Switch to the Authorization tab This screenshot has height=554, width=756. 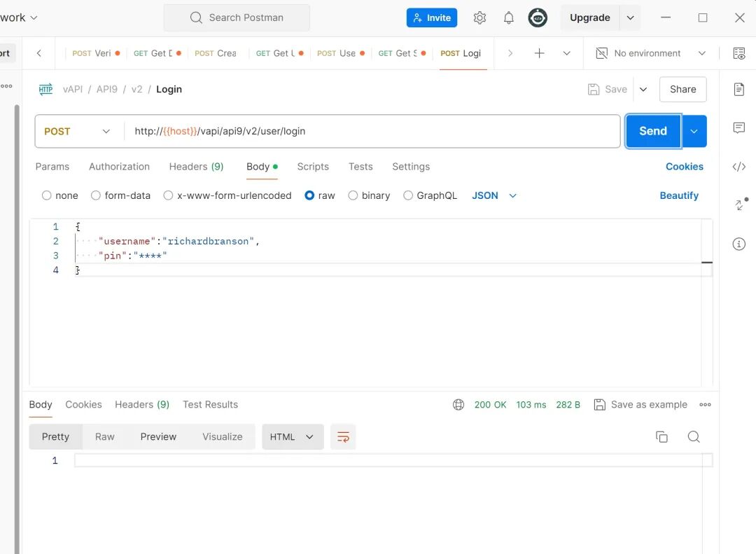coord(119,167)
